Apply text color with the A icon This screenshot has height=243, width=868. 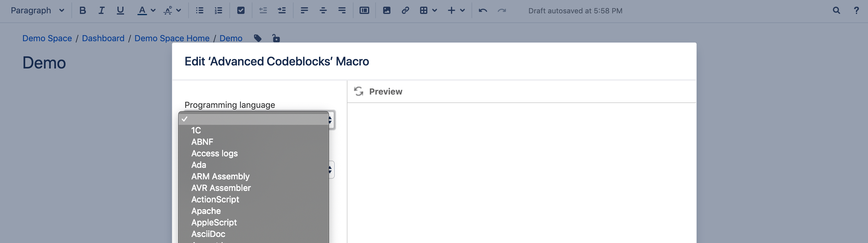click(142, 11)
